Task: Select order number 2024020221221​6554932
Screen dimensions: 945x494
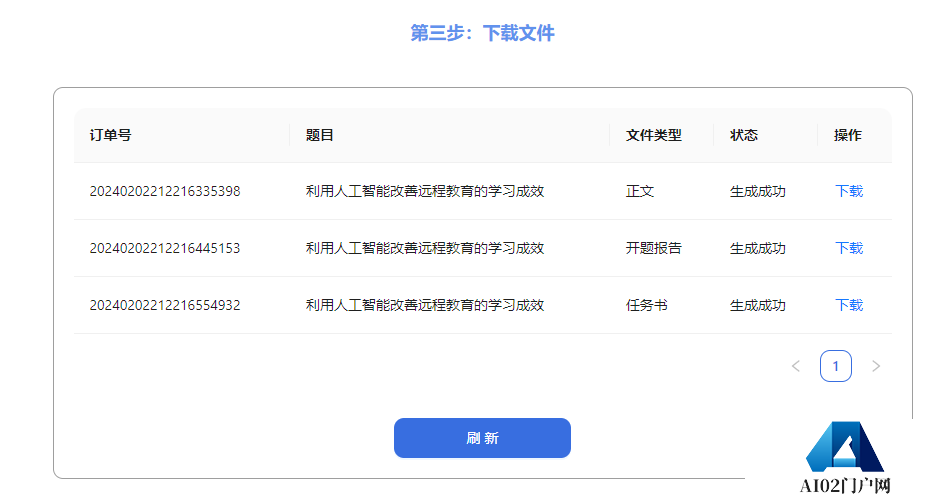Action: (x=165, y=305)
